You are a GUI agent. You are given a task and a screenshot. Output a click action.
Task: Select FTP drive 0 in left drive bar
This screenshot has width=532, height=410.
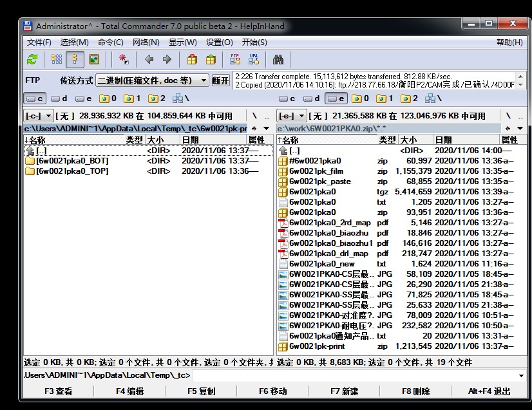(x=108, y=98)
